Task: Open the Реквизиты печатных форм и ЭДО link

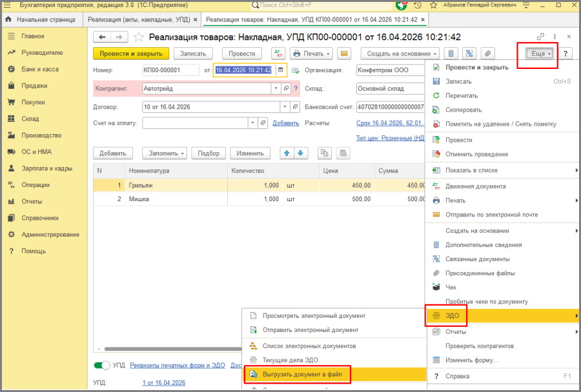Action: click(178, 365)
